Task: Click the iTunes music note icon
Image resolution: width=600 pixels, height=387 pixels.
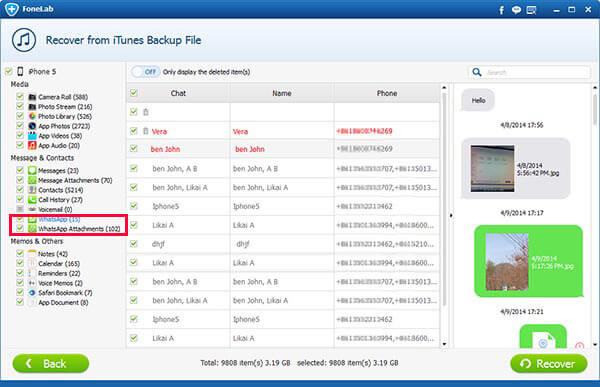Action: click(24, 40)
